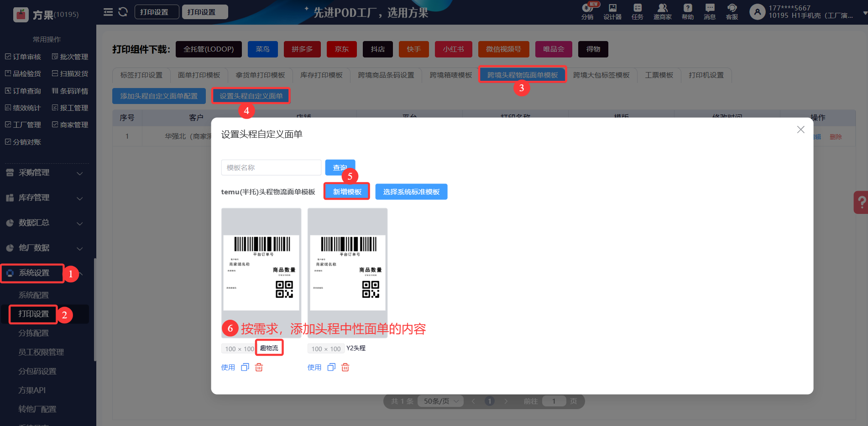Open account dropdown arrow beside user name

coord(865,13)
